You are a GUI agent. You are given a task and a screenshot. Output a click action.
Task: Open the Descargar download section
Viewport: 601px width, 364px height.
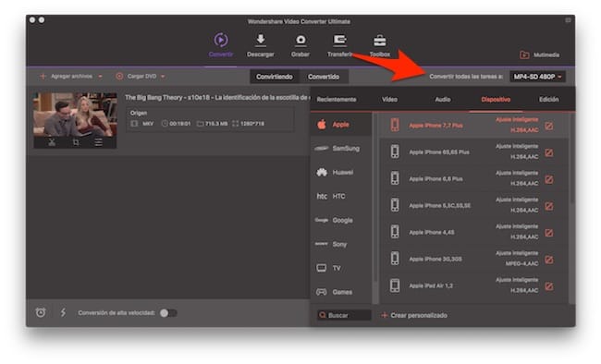[x=260, y=45]
